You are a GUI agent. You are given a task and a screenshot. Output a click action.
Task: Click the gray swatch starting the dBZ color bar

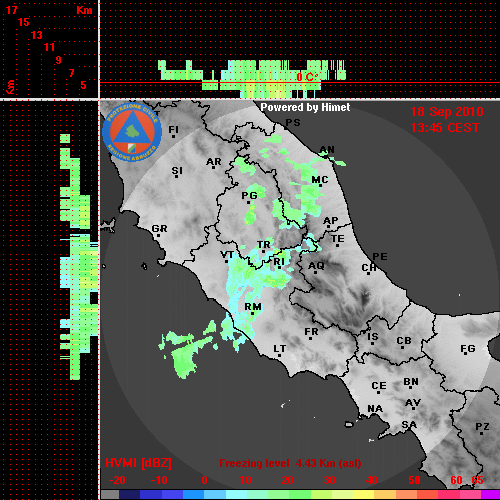110,495
